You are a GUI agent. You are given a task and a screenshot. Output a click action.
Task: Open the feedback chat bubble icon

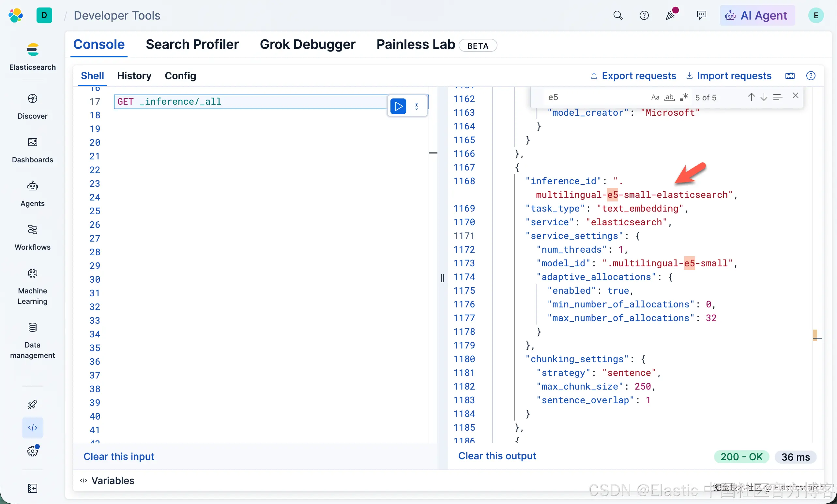[701, 16]
